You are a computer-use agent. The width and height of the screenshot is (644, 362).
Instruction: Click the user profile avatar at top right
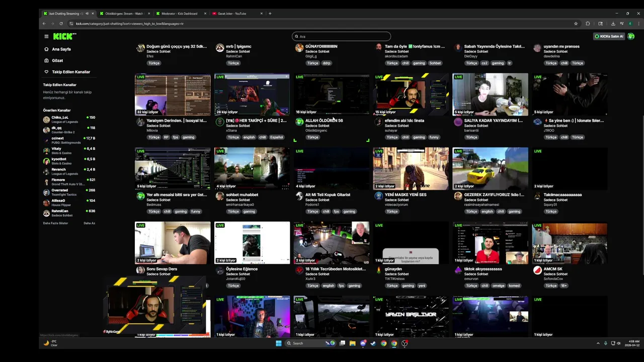point(631,36)
